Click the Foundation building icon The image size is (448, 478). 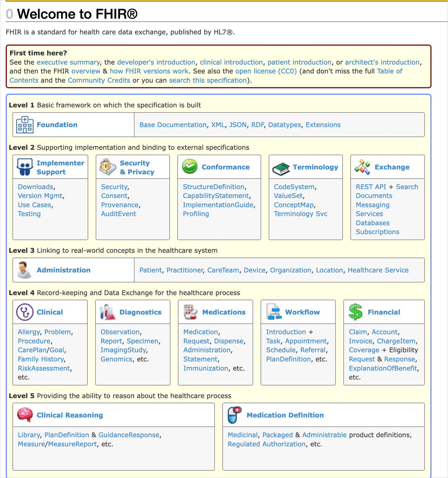25,125
